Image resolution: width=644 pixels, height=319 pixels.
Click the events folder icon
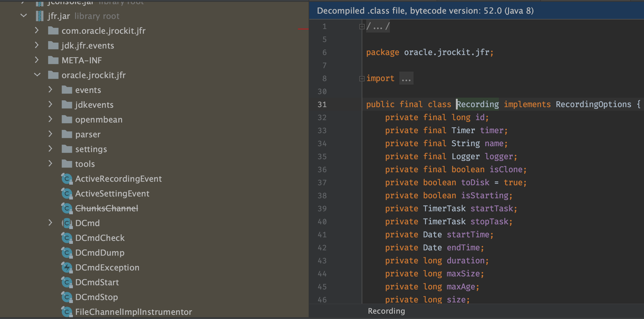[x=67, y=90]
